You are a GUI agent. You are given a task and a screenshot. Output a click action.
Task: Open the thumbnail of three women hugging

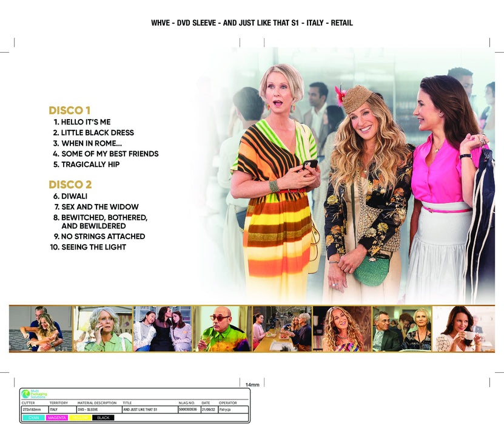[162, 328]
